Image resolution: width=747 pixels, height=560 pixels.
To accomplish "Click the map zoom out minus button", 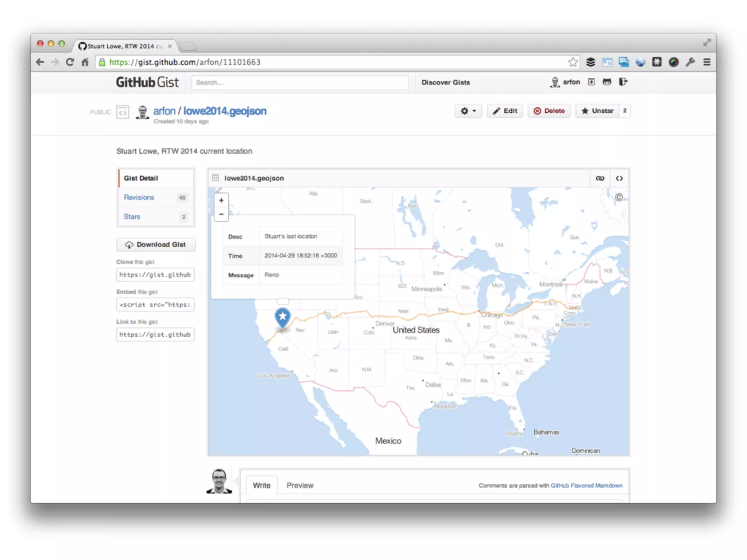I will pyautogui.click(x=221, y=214).
